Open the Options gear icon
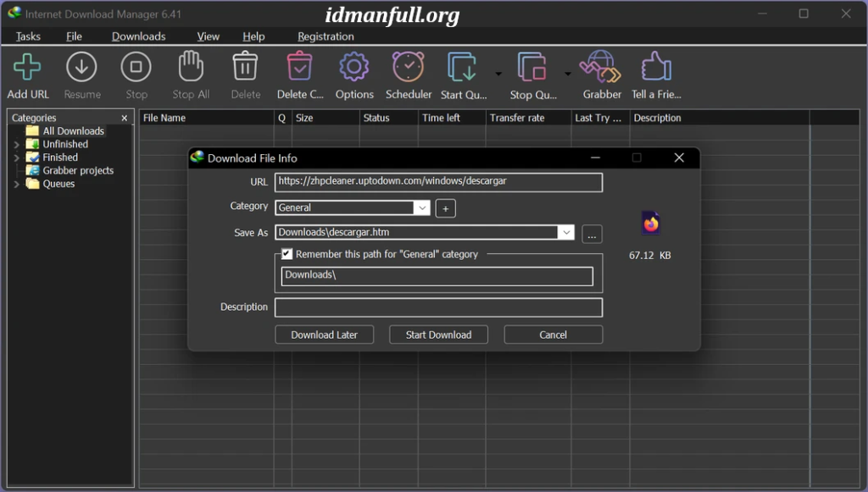 [x=353, y=68]
